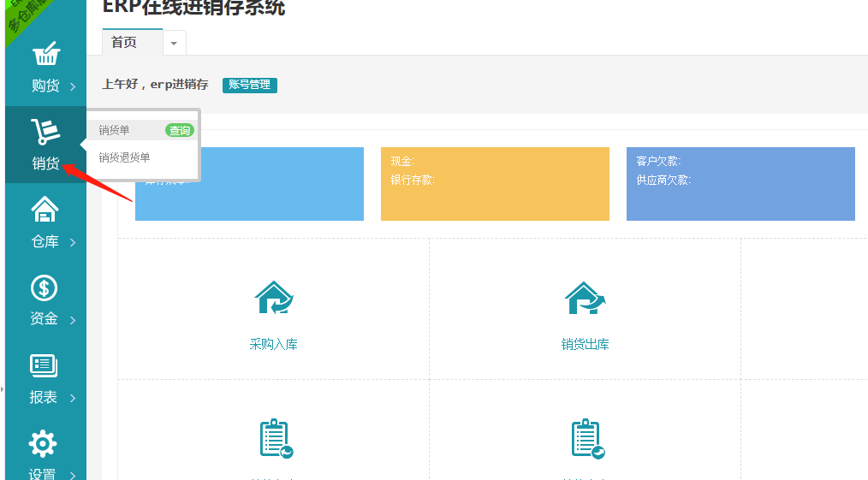Click the 资金 dollar coin icon
Screen dimensions: 868x480
[x=44, y=288]
